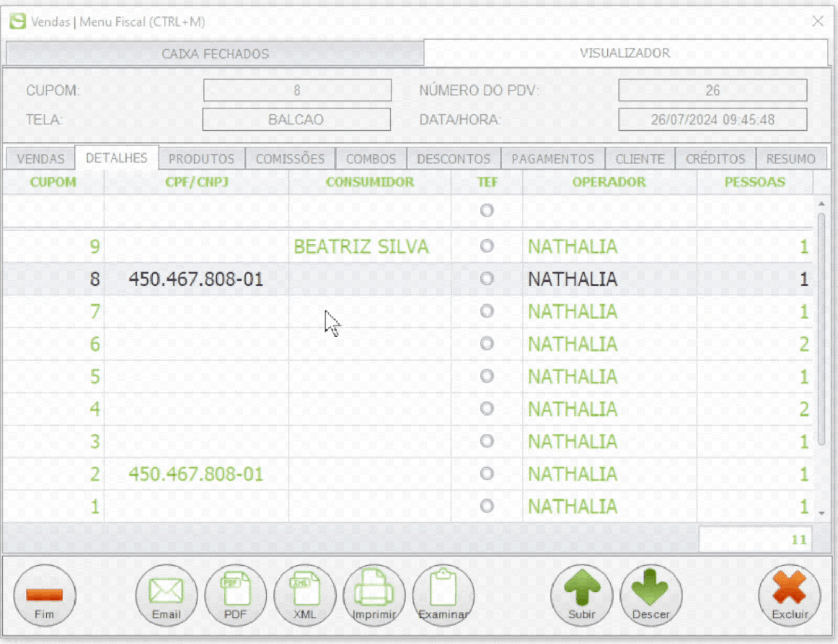Click the DATA/HORA field

[713, 120]
